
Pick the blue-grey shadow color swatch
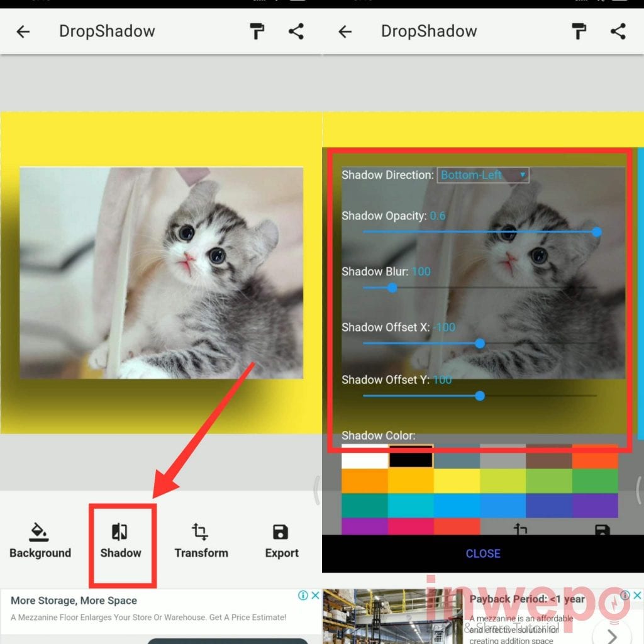point(457,457)
